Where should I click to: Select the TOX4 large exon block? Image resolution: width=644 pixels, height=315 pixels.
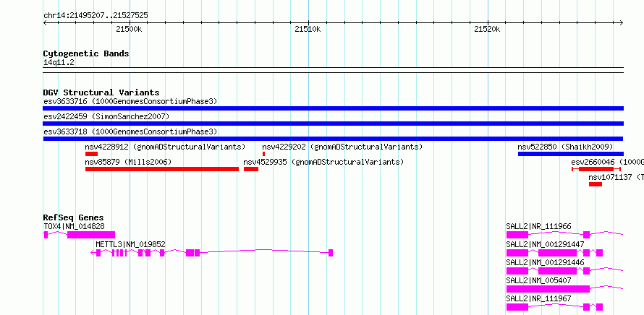click(x=91, y=235)
